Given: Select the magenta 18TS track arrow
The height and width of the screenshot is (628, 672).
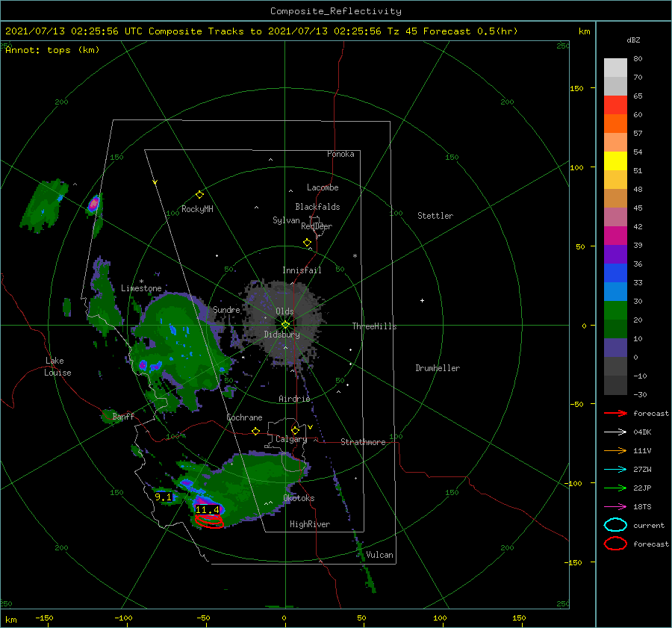Looking at the screenshot, I should pos(615,507).
